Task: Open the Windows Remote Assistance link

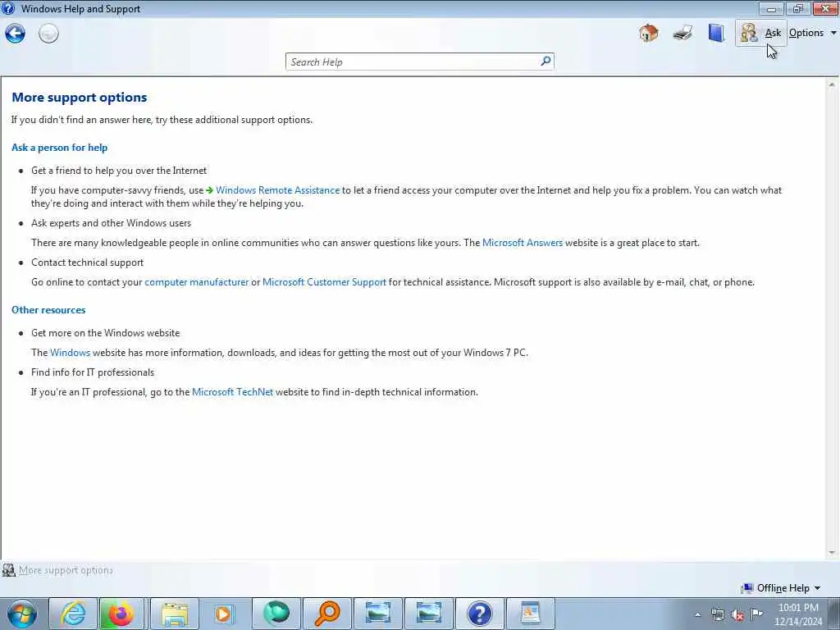Action: tap(277, 190)
